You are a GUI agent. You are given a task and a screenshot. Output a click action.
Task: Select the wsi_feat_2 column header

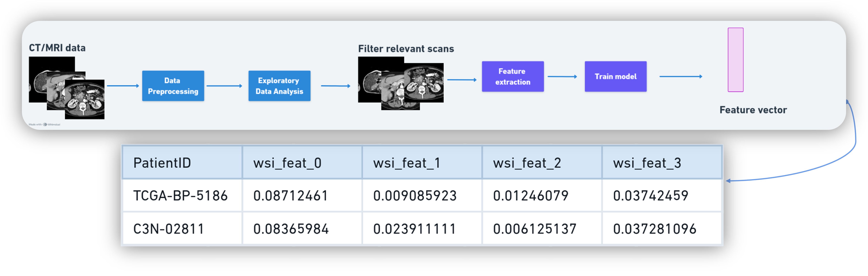pyautogui.click(x=542, y=163)
